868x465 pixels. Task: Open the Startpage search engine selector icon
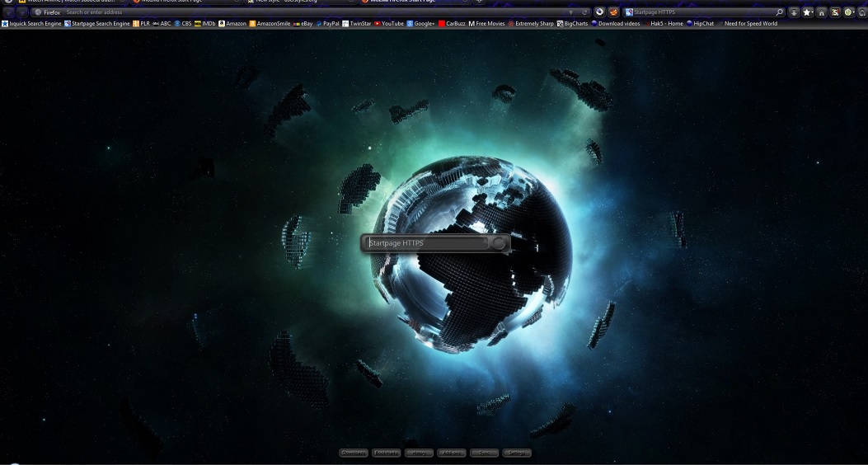629,12
